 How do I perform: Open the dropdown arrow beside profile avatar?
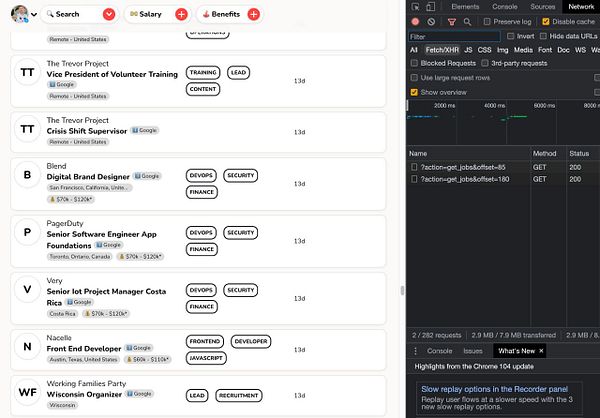(34, 15)
